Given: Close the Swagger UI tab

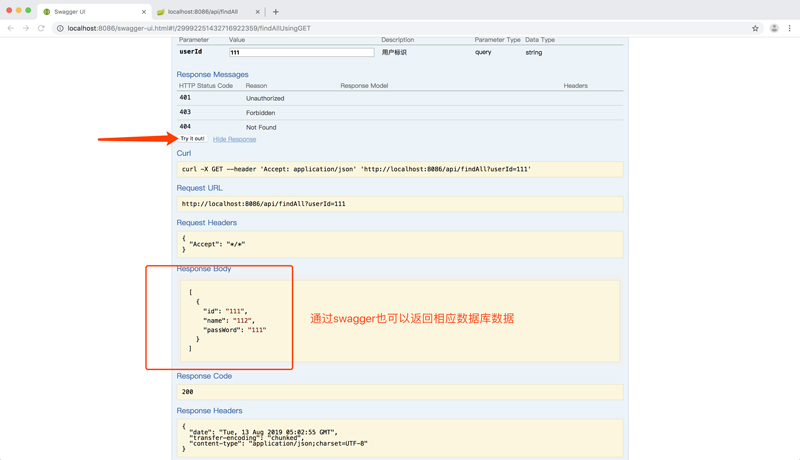Looking at the screenshot, I should point(143,12).
